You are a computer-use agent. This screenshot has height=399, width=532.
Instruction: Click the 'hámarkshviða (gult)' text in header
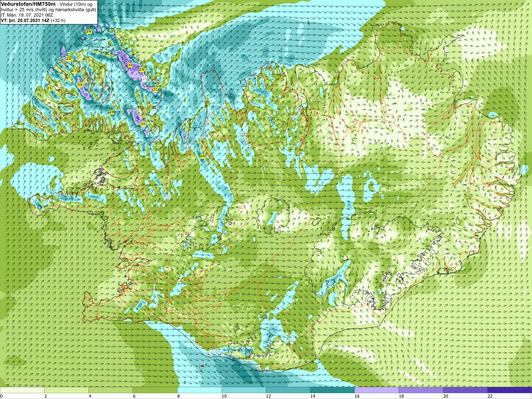(x=76, y=10)
